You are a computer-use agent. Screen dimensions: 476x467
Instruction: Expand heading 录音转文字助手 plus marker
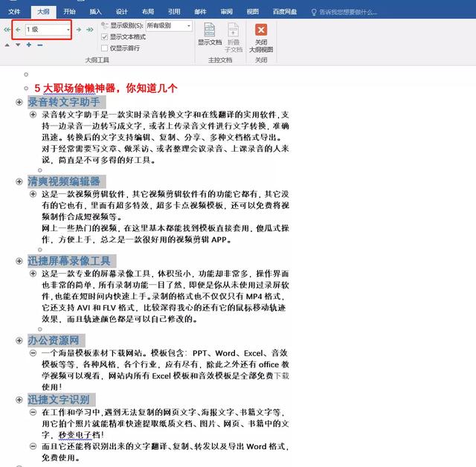pos(19,103)
